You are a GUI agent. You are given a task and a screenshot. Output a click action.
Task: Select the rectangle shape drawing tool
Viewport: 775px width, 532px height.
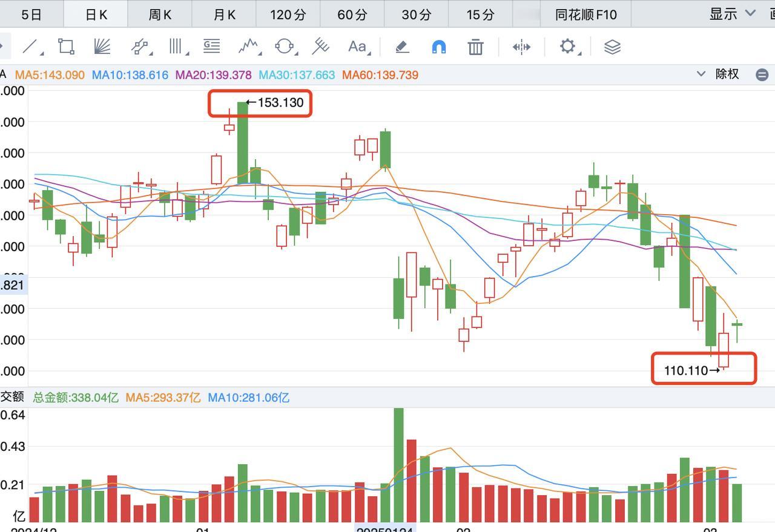tap(66, 47)
